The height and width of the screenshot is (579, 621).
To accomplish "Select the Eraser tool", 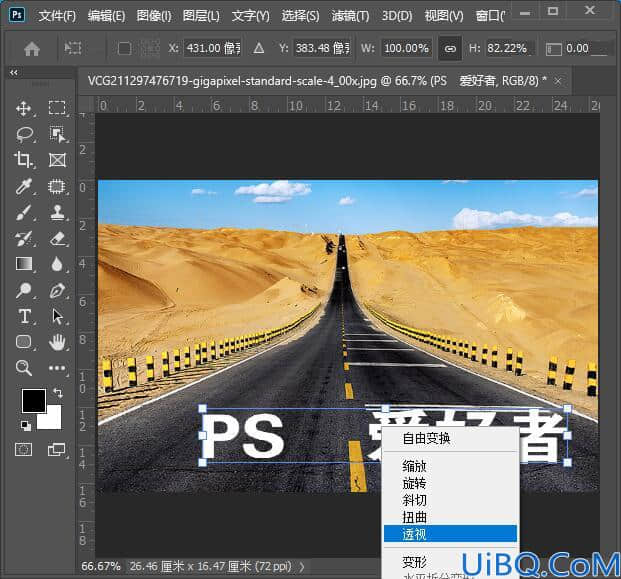I will 57,238.
